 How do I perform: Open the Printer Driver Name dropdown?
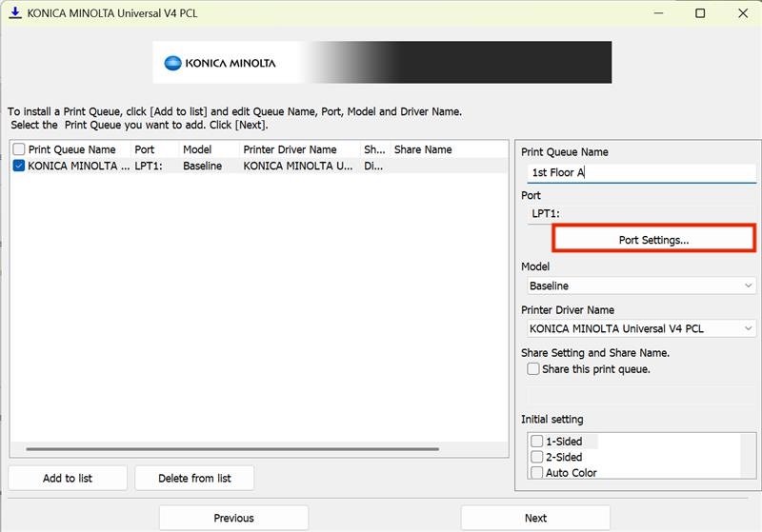(x=641, y=328)
